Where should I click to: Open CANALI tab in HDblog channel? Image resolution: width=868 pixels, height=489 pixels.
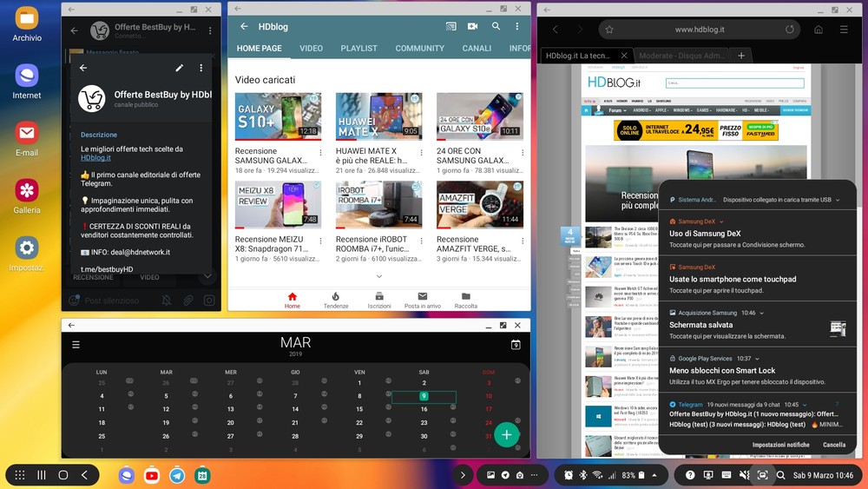(477, 48)
